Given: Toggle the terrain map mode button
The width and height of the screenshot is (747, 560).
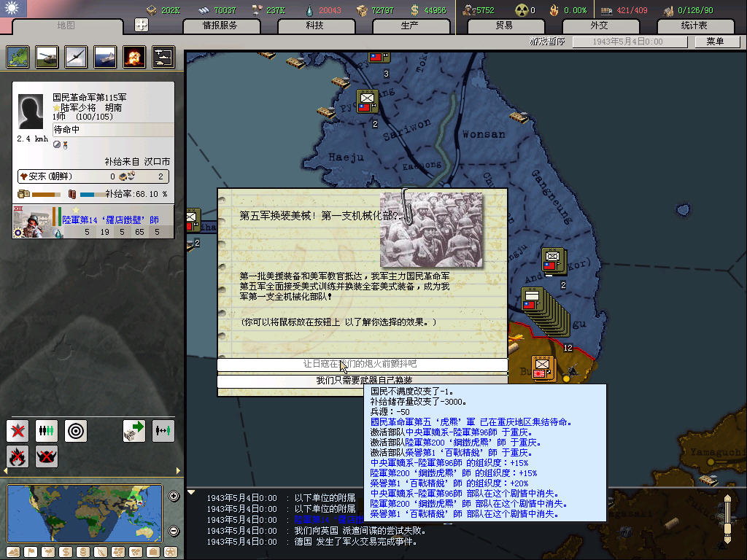Looking at the screenshot, I should coord(12,551).
